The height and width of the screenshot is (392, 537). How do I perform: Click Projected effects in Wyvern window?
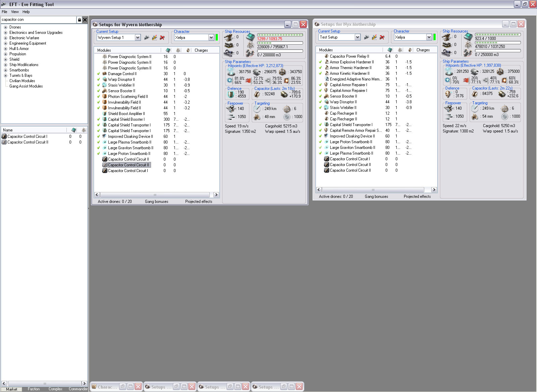point(199,202)
